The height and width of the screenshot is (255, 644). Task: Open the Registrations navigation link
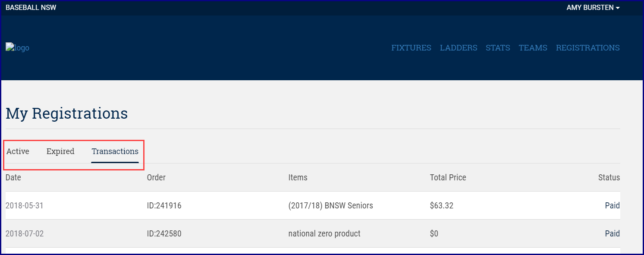(587, 48)
